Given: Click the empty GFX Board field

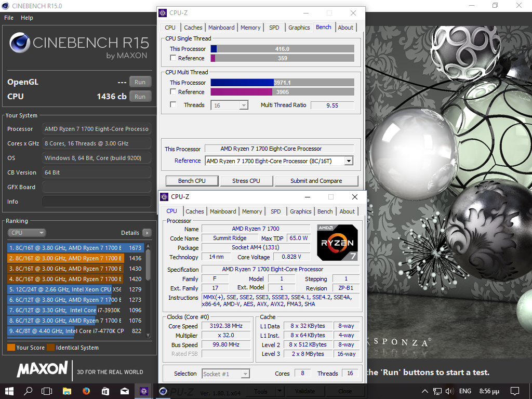Looking at the screenshot, I should pyautogui.click(x=96, y=187).
